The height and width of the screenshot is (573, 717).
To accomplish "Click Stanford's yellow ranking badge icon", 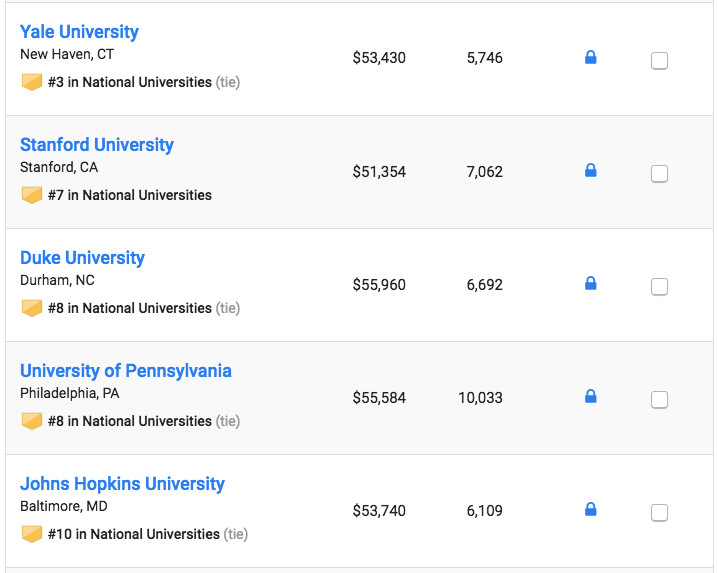I will click(32, 195).
